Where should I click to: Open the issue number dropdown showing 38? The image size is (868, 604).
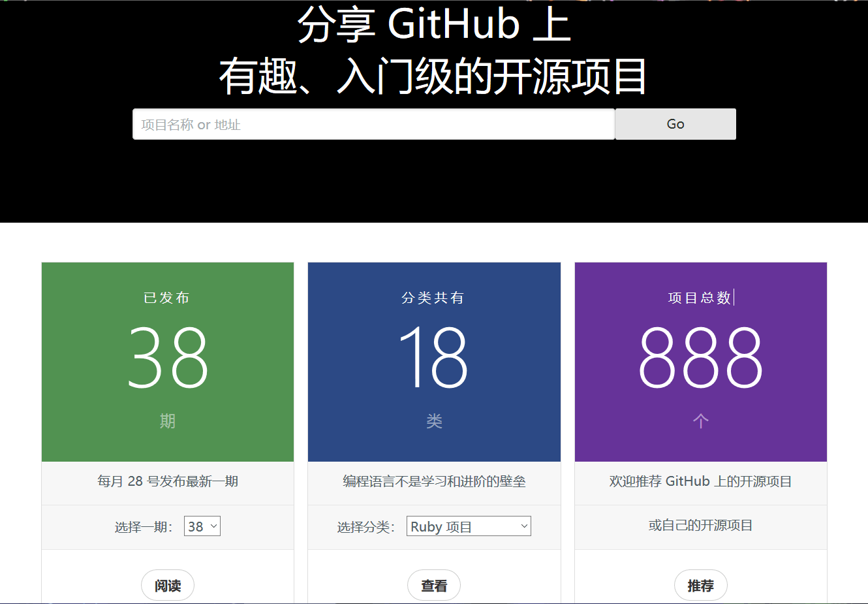pos(202,526)
